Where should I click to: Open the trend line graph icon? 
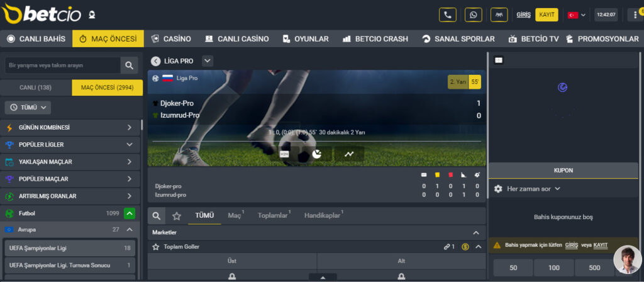pos(349,154)
